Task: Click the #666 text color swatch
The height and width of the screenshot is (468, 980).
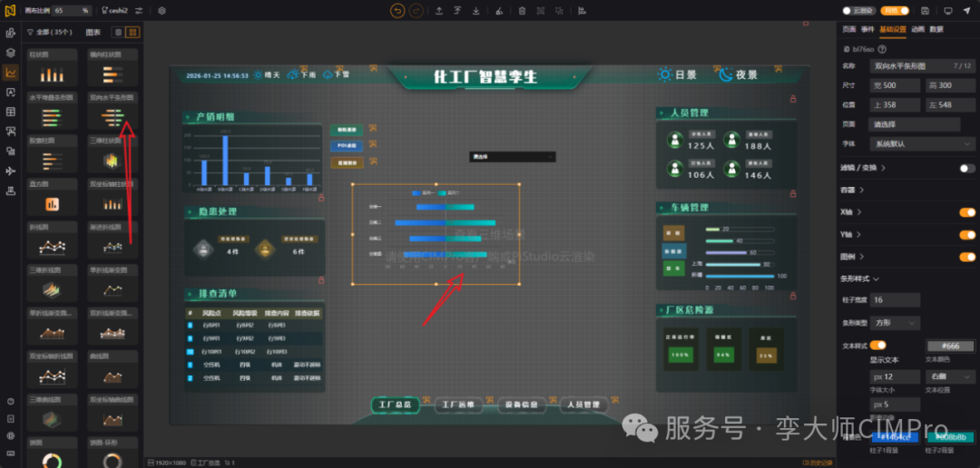Action: pyautogui.click(x=950, y=346)
